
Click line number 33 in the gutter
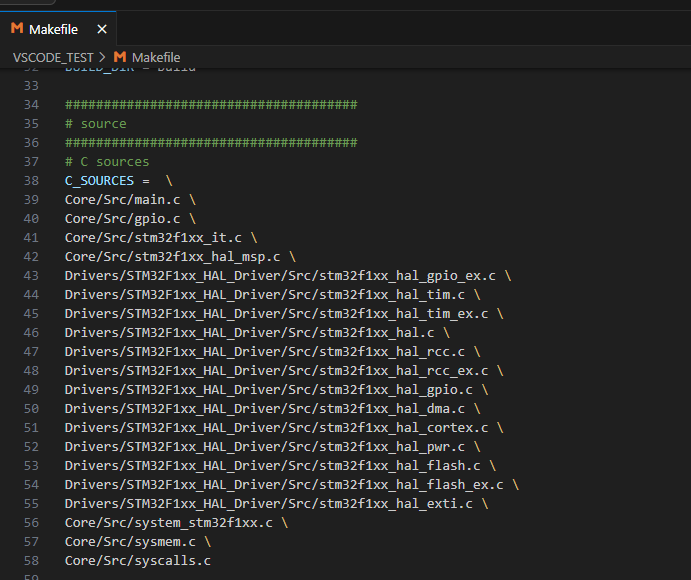pyautogui.click(x=31, y=86)
